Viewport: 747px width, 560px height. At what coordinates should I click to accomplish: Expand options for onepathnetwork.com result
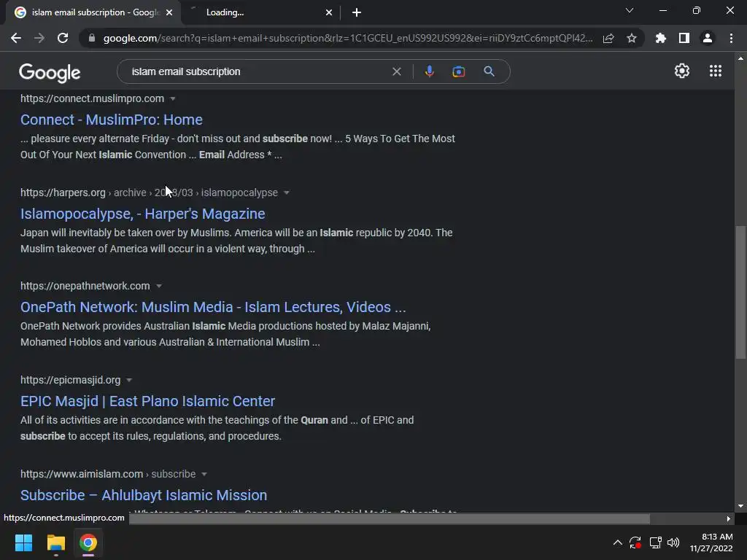pos(159,286)
